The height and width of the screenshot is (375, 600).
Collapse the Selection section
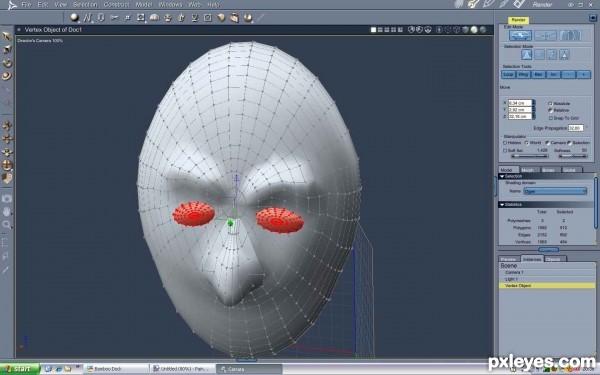tap(502, 176)
